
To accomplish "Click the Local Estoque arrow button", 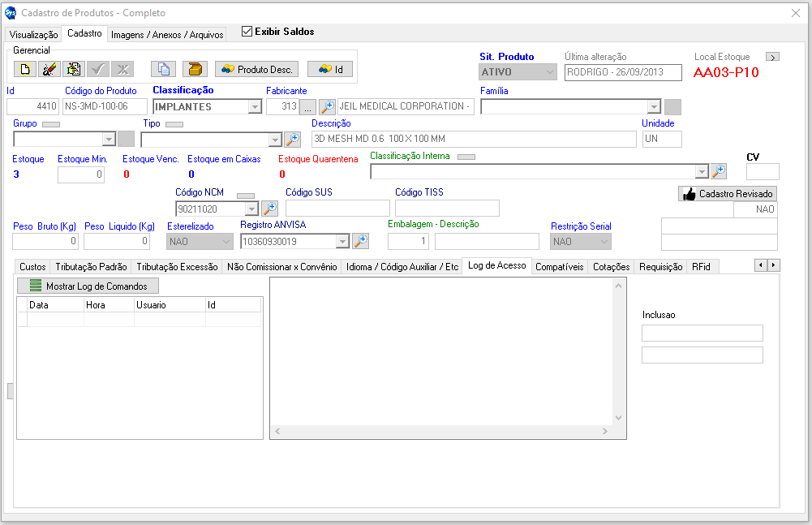I will tap(772, 57).
